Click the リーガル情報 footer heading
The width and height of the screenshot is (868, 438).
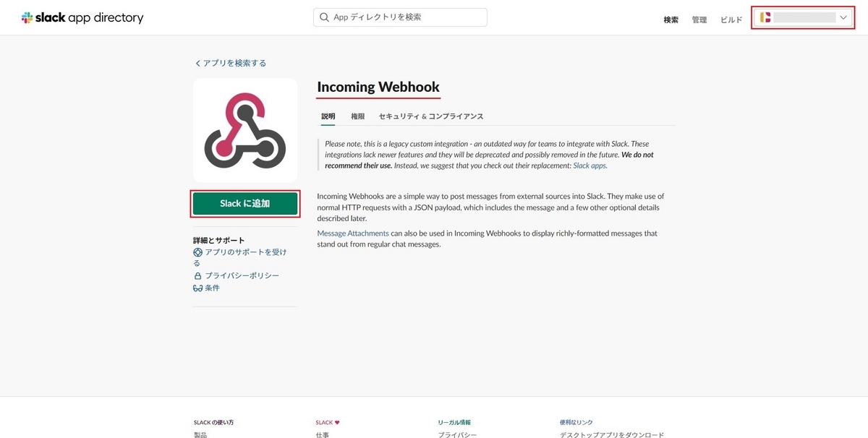[x=454, y=422]
